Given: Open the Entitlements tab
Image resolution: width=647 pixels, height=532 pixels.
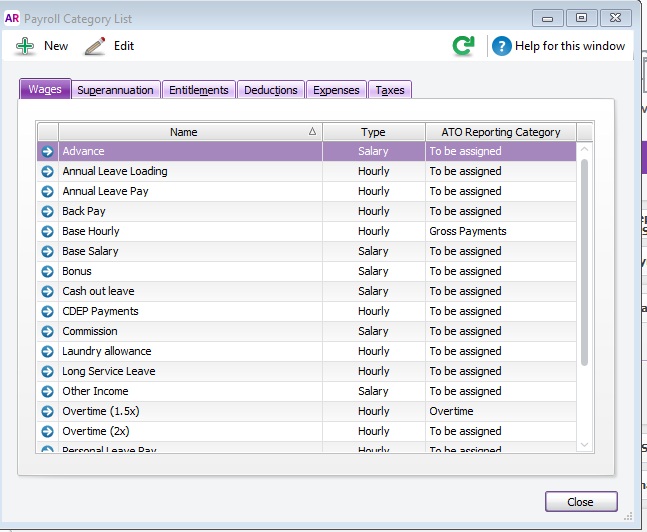Looking at the screenshot, I should (x=198, y=90).
